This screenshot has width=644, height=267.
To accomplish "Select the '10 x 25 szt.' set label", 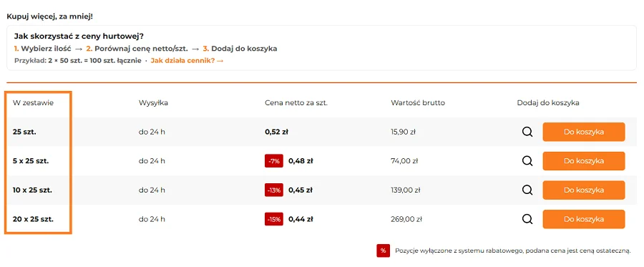I will click(x=32, y=190).
